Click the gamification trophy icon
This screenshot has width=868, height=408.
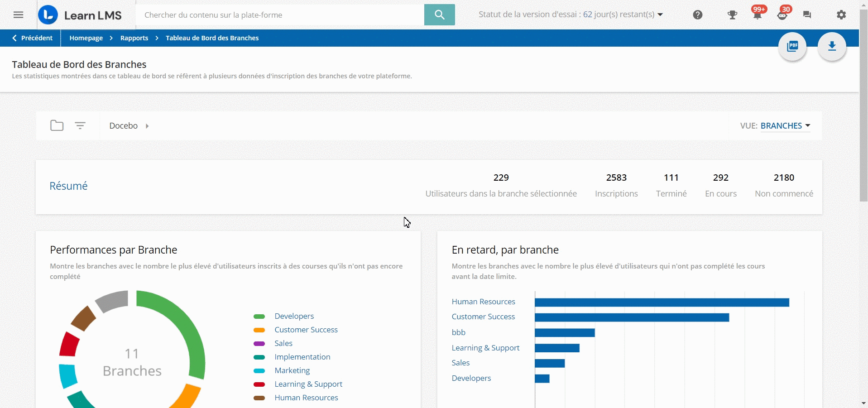coord(732,14)
